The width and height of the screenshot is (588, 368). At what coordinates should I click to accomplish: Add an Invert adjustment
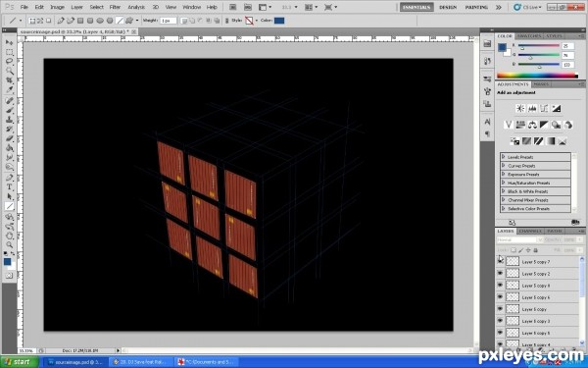pos(514,141)
